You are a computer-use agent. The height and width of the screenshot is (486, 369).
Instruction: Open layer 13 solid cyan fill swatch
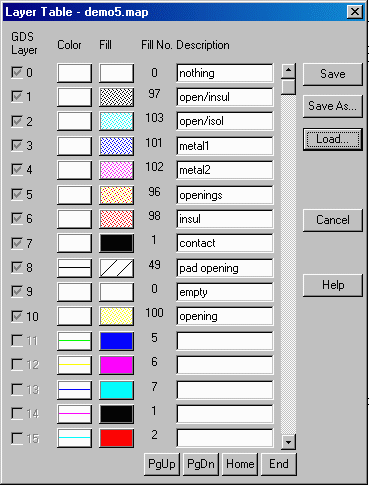(116, 390)
